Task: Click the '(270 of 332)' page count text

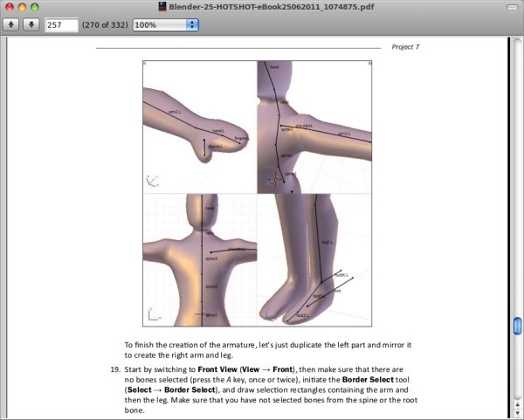Action: [x=105, y=25]
